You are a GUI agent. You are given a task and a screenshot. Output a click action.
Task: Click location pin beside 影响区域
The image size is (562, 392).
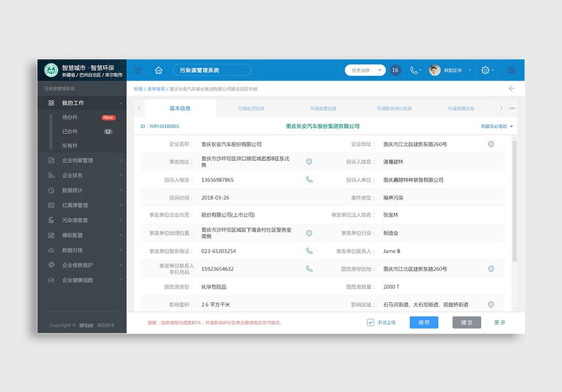(491, 304)
